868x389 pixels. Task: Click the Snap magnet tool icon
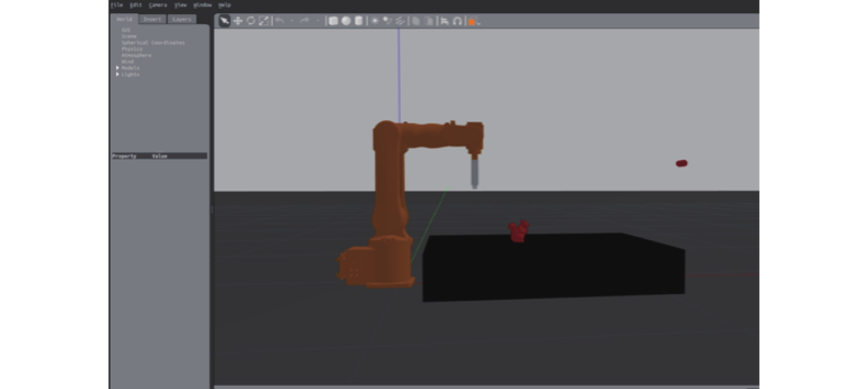[x=457, y=21]
